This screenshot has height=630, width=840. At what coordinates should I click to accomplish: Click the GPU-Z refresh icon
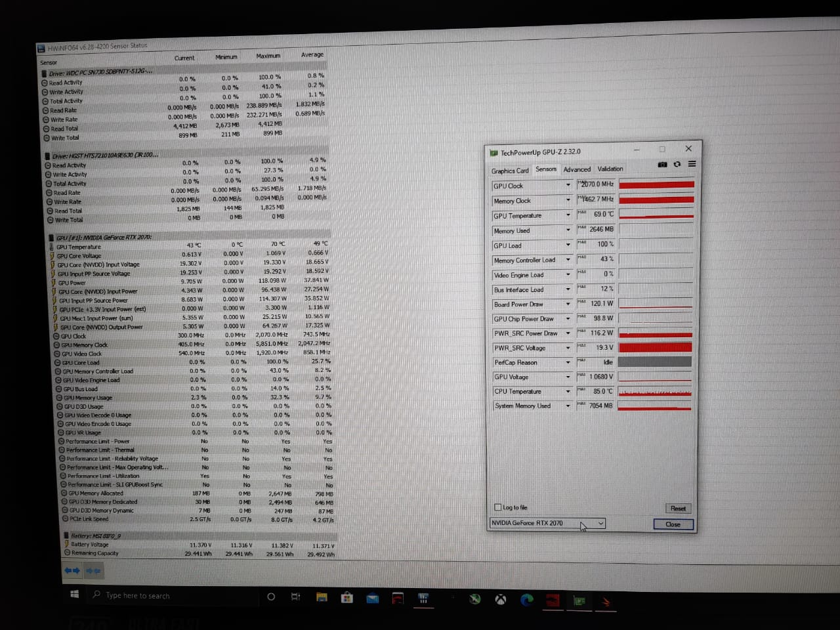[677, 164]
